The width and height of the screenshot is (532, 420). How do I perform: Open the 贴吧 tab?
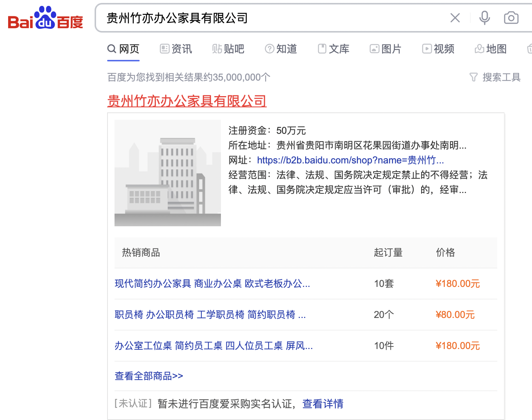(228, 49)
